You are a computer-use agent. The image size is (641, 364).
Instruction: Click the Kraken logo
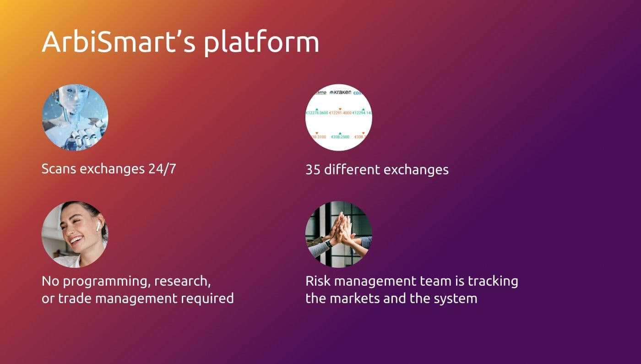[x=340, y=92]
